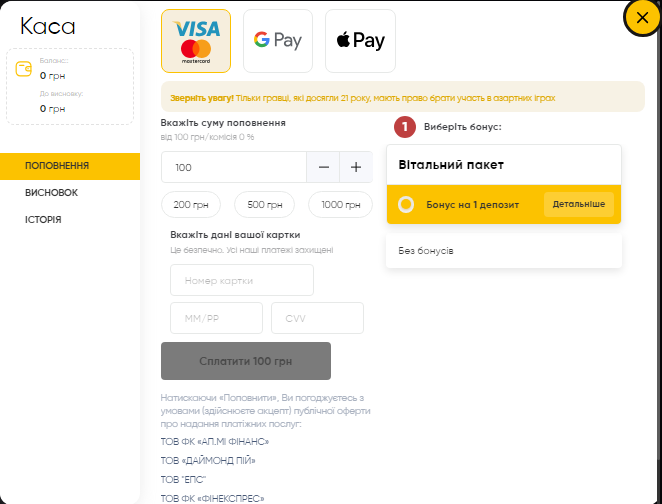
Task: Select Visa Mastercard payment method
Action: (196, 41)
